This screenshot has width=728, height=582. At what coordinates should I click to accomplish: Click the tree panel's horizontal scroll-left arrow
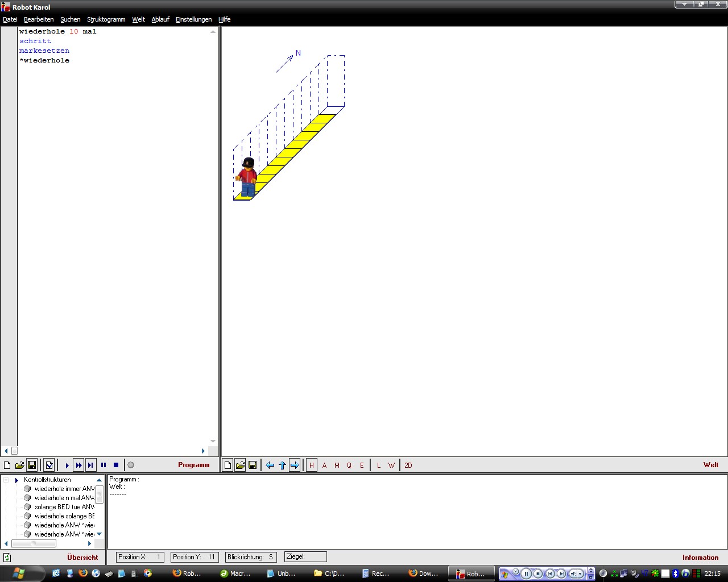(x=6, y=544)
